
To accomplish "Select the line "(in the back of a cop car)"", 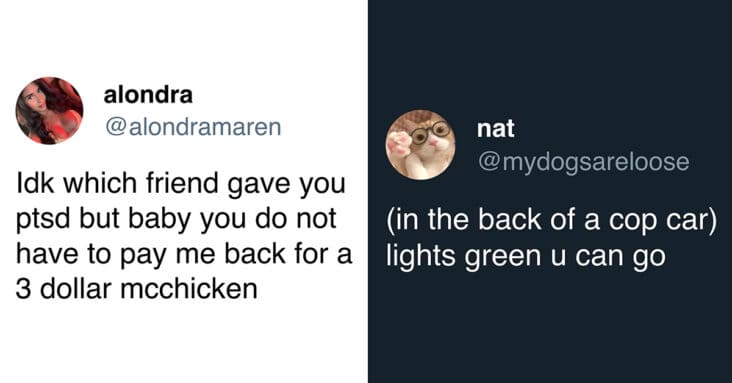I will (x=552, y=221).
